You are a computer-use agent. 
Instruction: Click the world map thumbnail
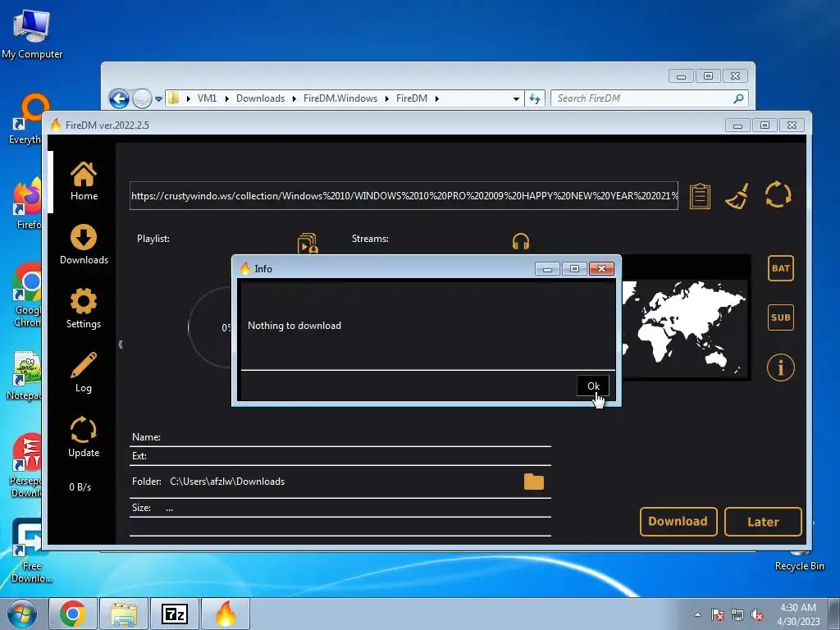(684, 328)
